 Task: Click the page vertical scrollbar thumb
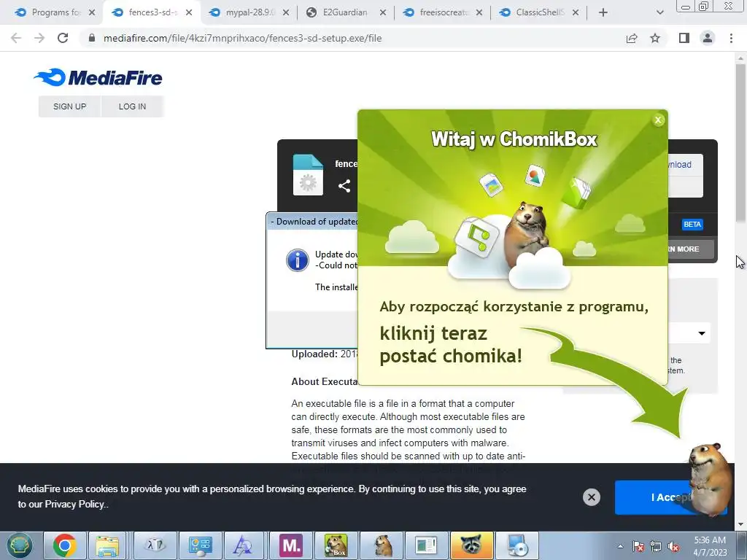pyautogui.click(x=740, y=141)
